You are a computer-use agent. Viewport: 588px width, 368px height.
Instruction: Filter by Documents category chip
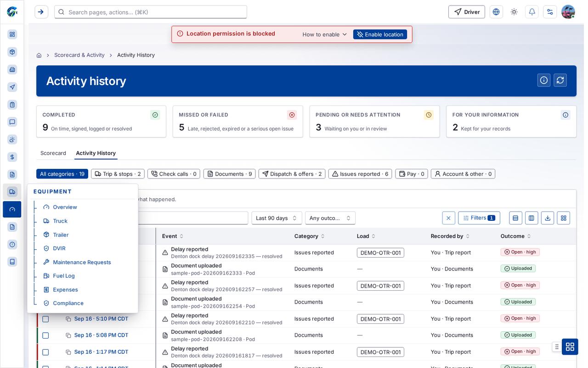click(229, 174)
